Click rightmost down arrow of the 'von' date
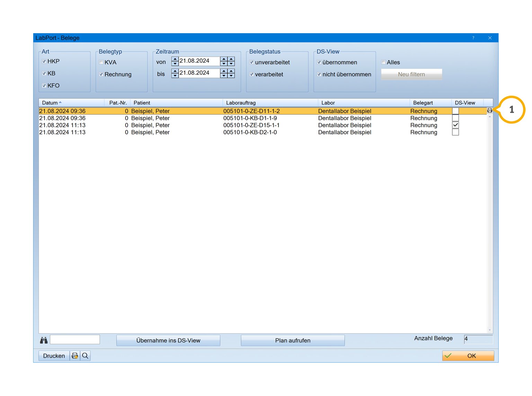The image size is (532, 396). point(231,64)
